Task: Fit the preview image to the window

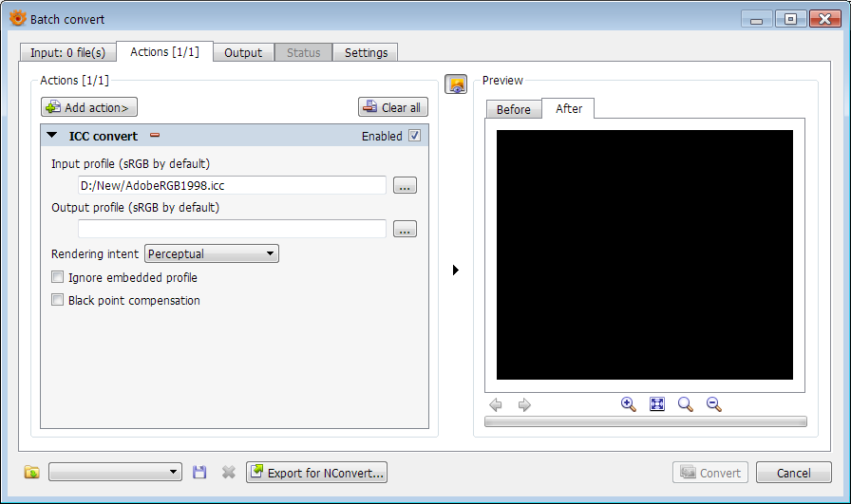Action: click(x=657, y=404)
